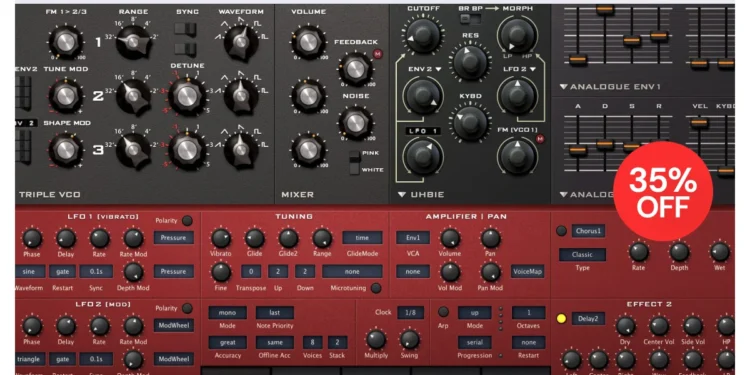Click lower envelope VEL slider handle
Screen dimensions: 750x375
[699, 123]
